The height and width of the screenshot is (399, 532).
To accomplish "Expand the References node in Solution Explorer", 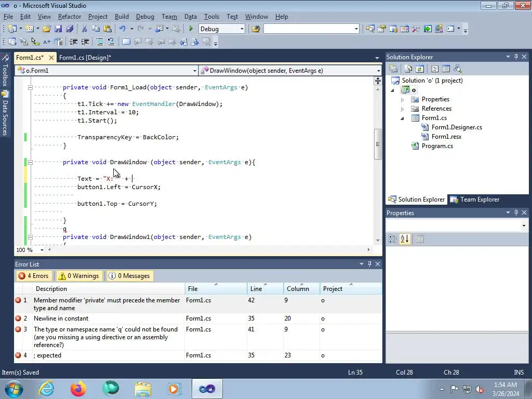I will 403,109.
